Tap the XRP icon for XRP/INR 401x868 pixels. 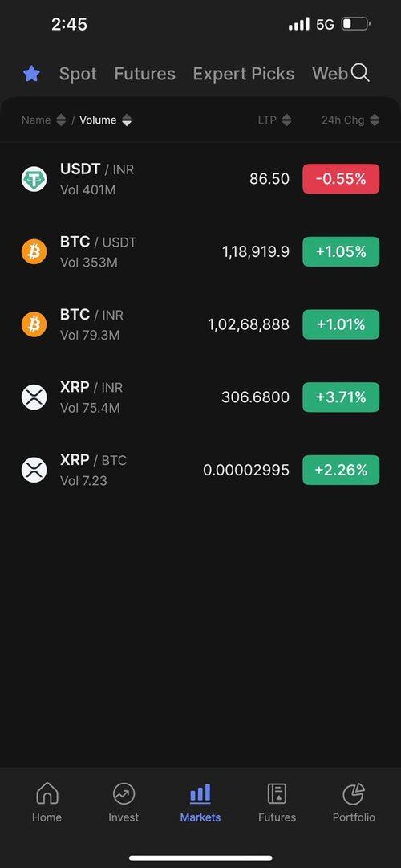click(x=34, y=397)
